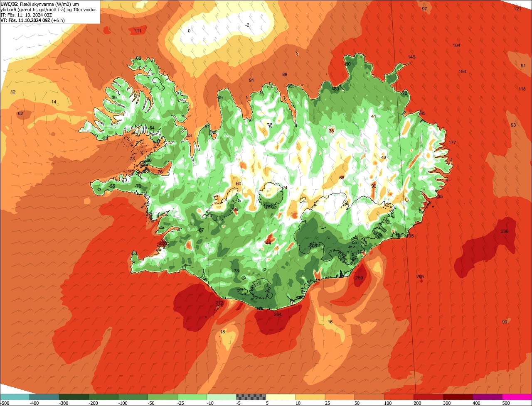Click the -2 value on the map

coord(247,25)
